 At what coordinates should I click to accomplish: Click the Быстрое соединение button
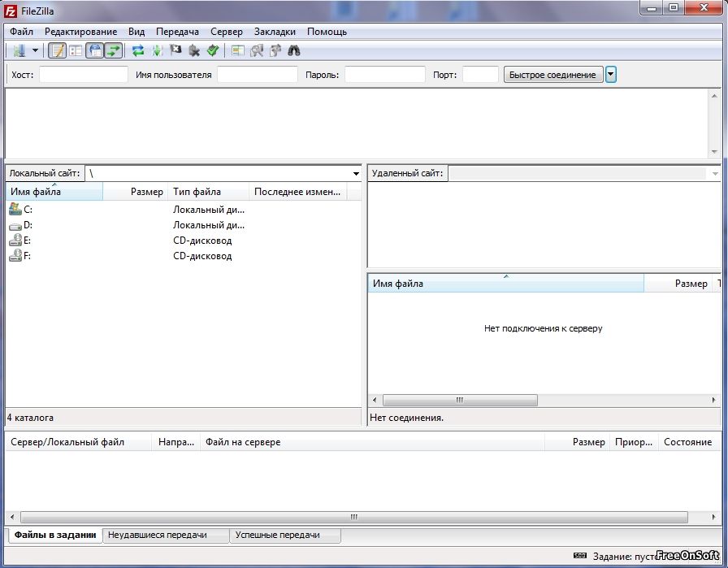point(553,75)
